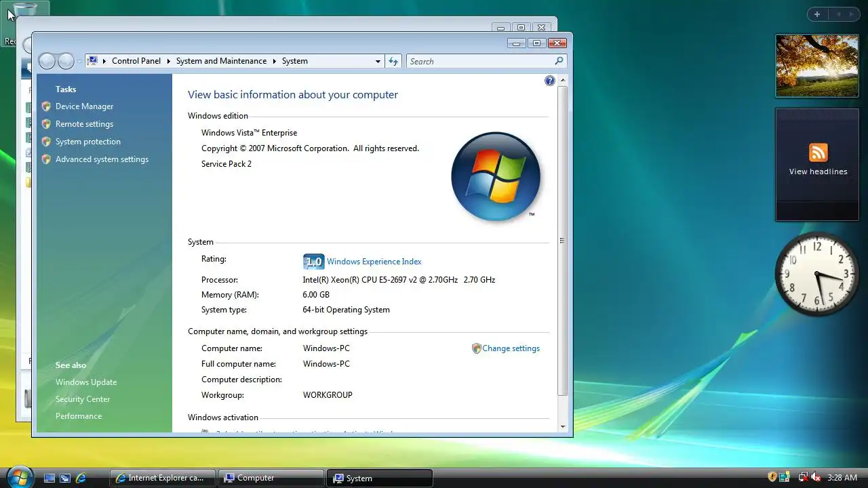Click the sidebar slideshow picture gadget
868x488 pixels.
point(817,66)
